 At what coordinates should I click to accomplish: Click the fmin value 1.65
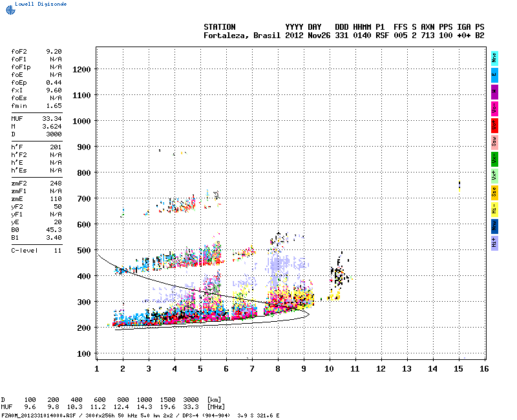point(54,106)
